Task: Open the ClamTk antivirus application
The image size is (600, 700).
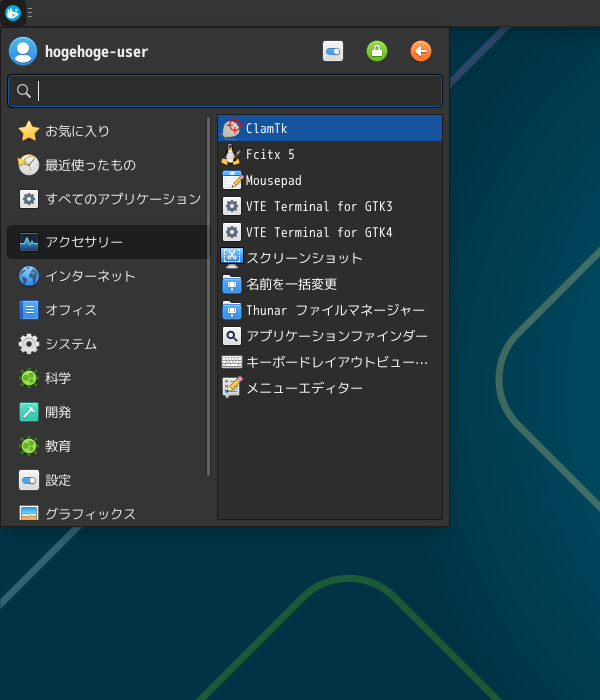Action: [x=266, y=129]
